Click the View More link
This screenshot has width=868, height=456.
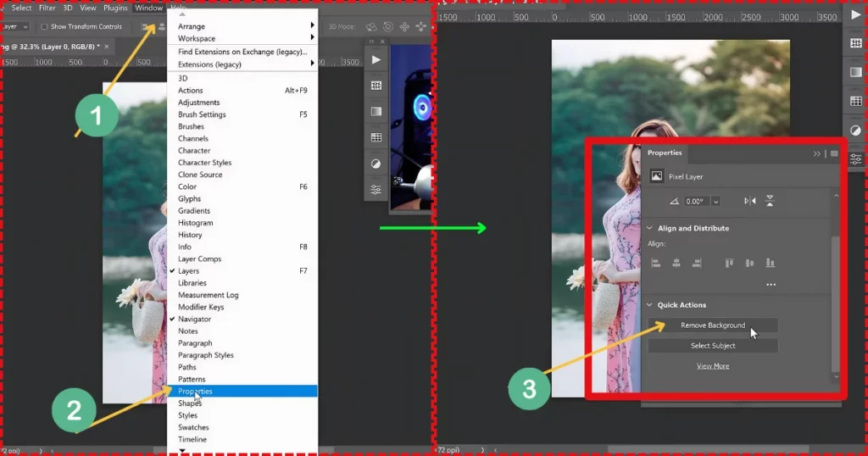(713, 366)
